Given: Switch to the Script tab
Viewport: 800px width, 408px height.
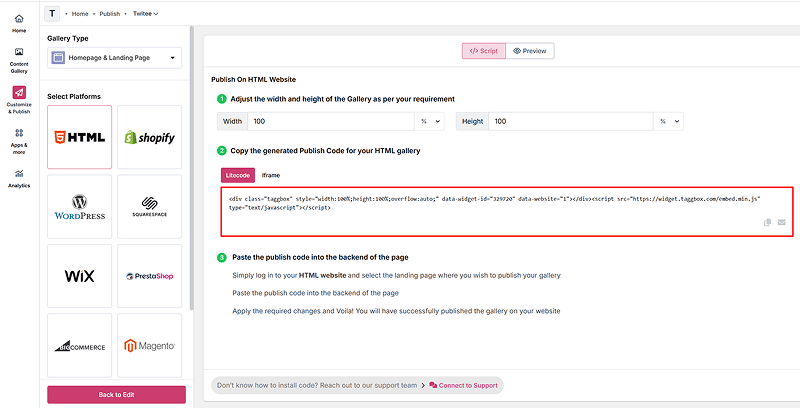Looking at the screenshot, I should pos(484,51).
